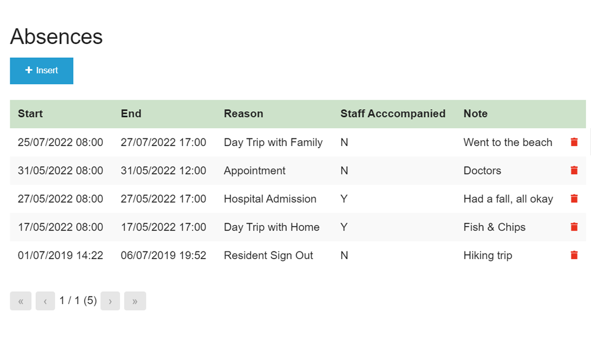
Task: Click the Insert button
Action: [x=42, y=71]
